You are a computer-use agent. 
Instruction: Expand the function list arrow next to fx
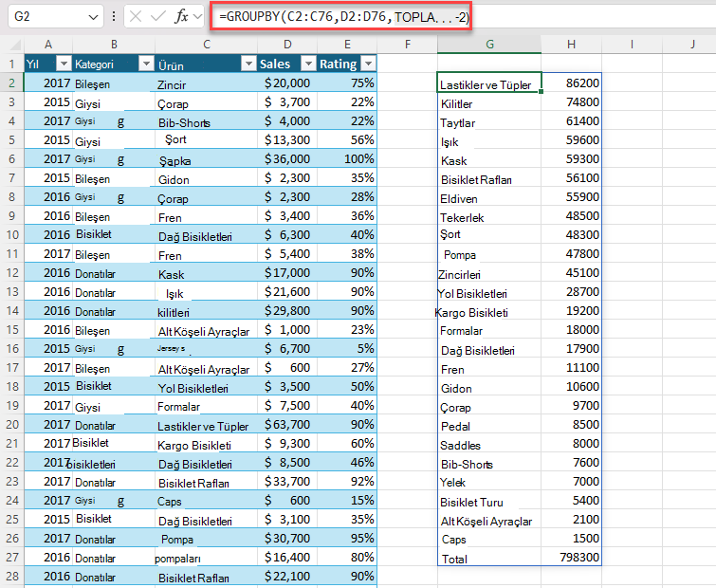click(197, 17)
